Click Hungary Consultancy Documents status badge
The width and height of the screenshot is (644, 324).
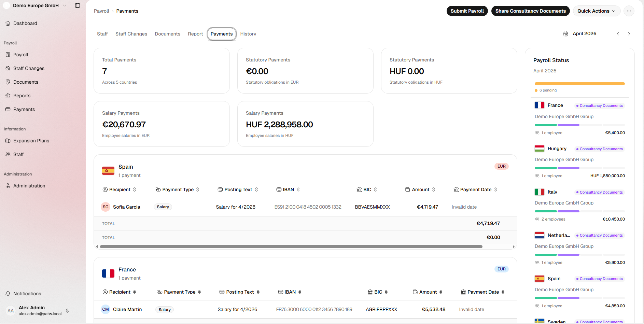pyautogui.click(x=600, y=149)
